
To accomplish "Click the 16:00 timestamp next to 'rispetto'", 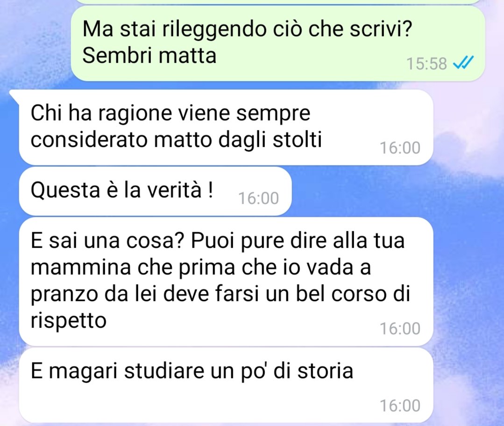I will [400, 328].
